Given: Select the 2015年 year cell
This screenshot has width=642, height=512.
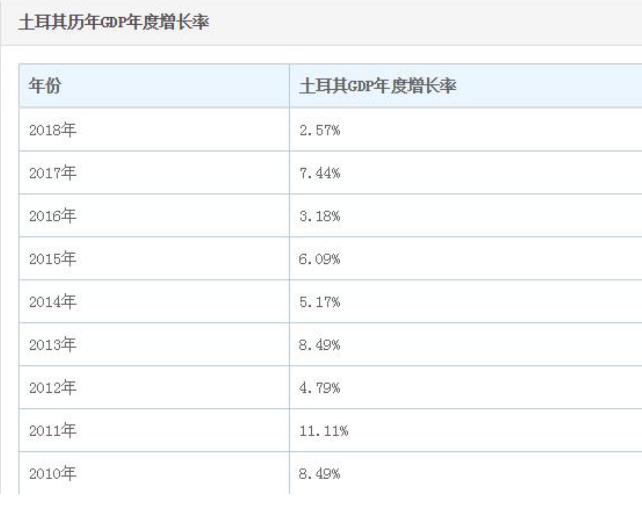Looking at the screenshot, I should (54, 259).
